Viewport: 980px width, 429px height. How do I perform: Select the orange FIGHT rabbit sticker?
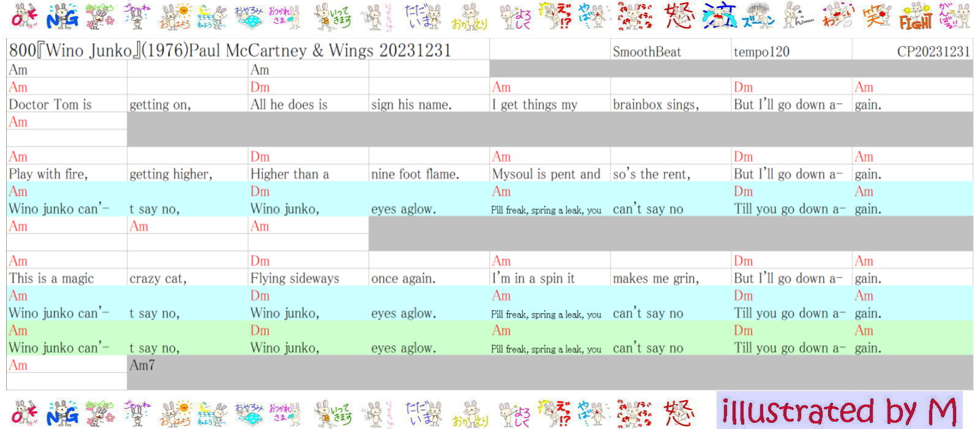click(x=916, y=17)
